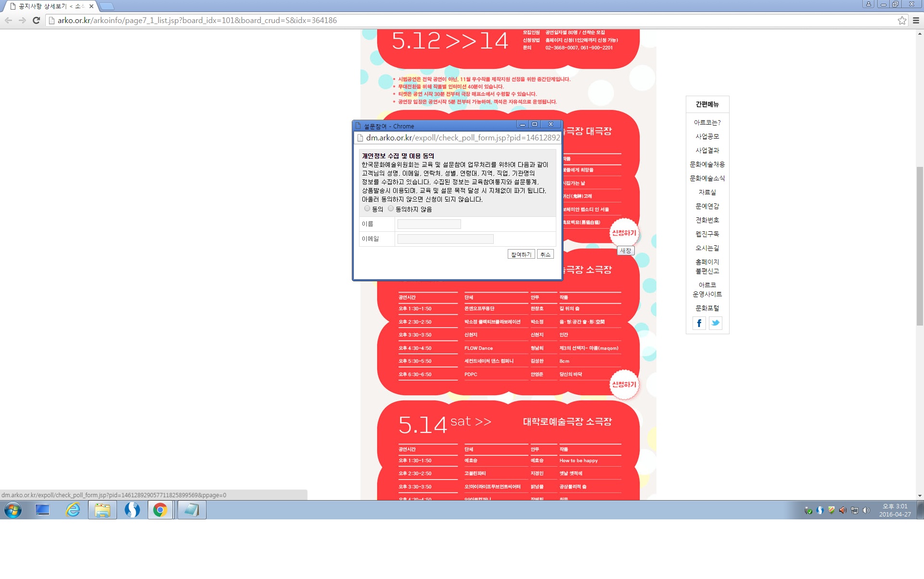Open 자료실 in the quick menu
This screenshot has width=924, height=579.
(x=707, y=192)
